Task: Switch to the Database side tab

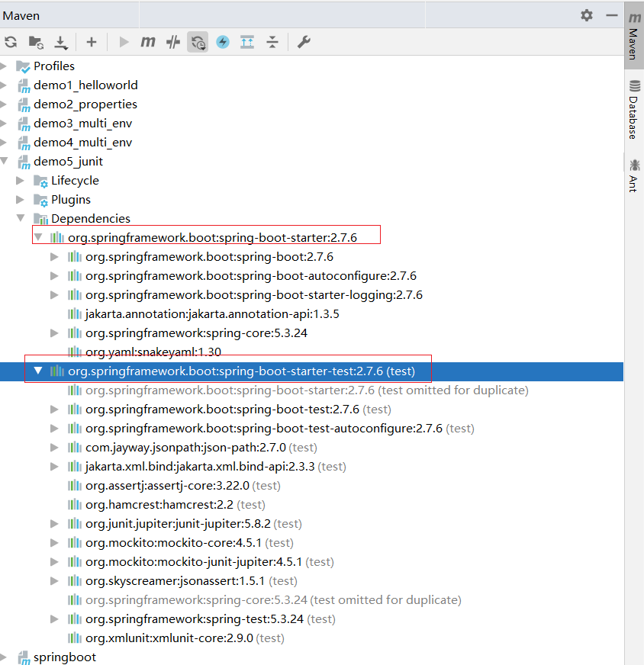Action: point(633,109)
